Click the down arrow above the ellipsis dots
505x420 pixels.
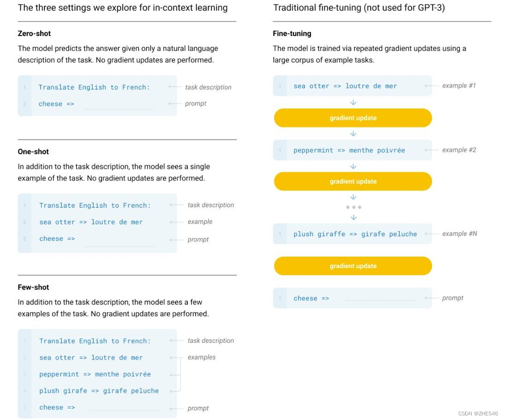click(x=353, y=197)
